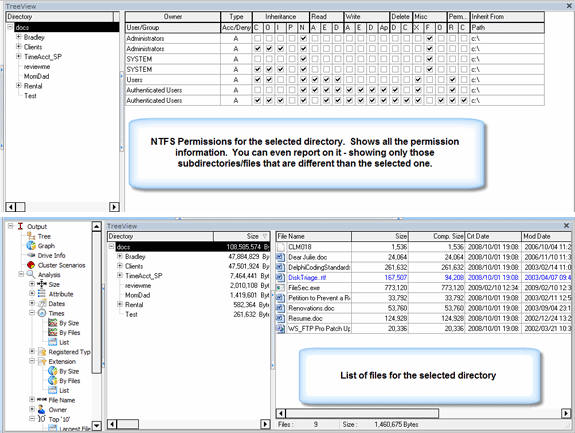Viewport: 575px width, 433px height.
Task: Click the output tree vertical scrollbar thumb
Action: 96,302
